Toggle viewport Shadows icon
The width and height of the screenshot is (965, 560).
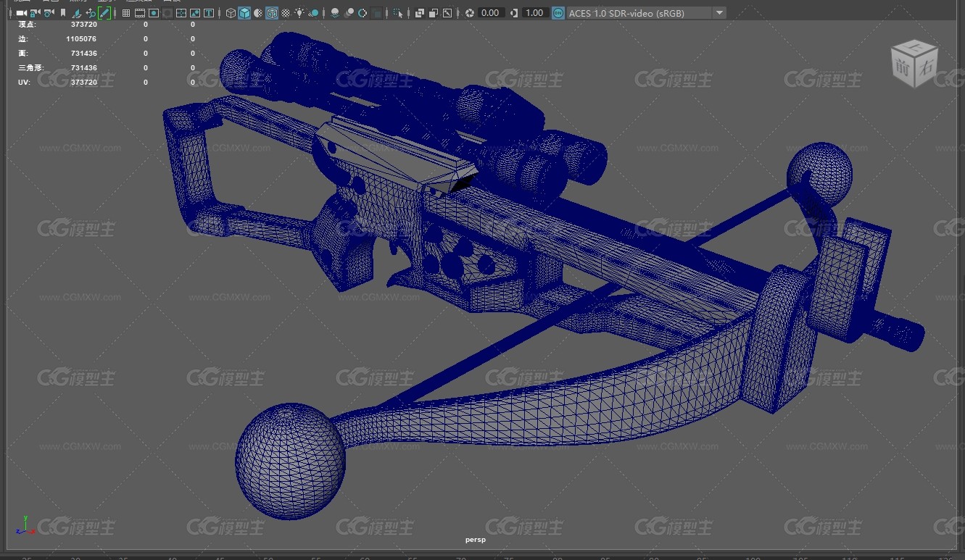tap(313, 13)
